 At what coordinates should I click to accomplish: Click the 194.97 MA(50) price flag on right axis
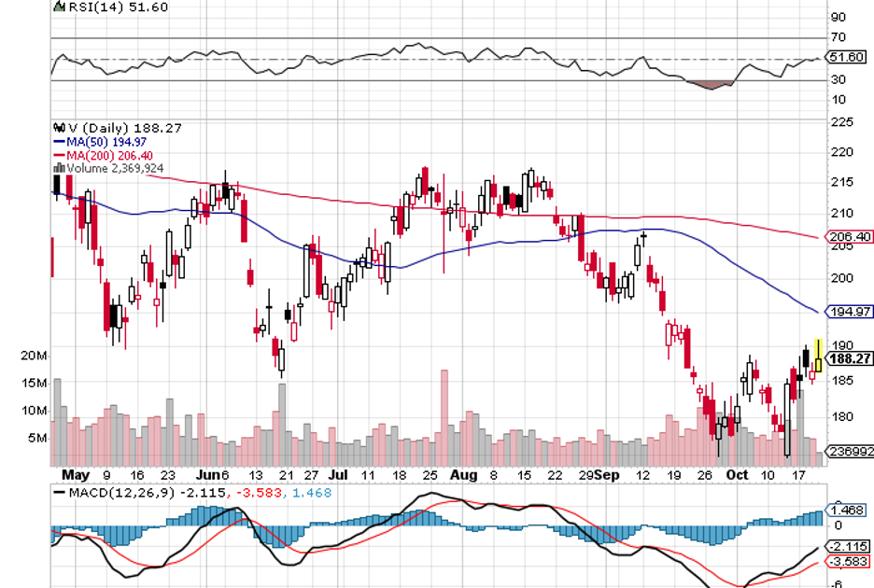pos(849,312)
